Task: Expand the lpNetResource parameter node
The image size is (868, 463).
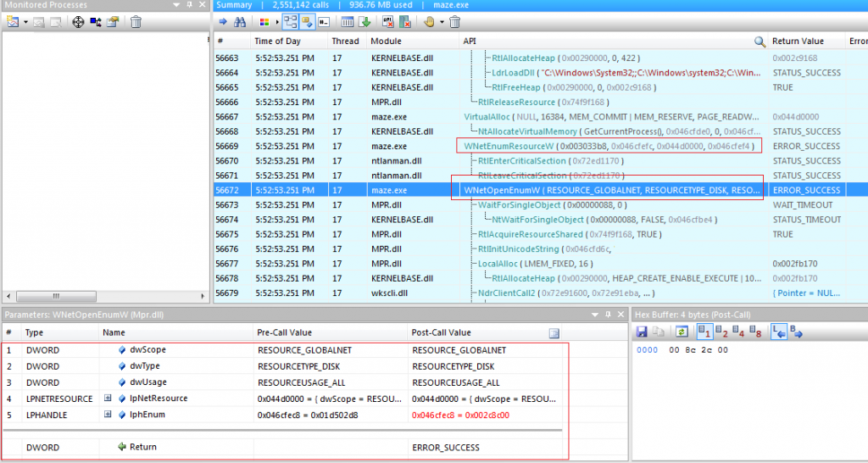Action: [x=108, y=399]
